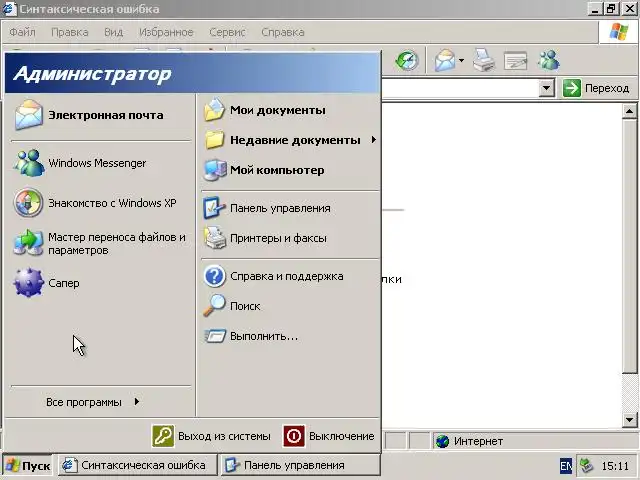The width and height of the screenshot is (640, 480).
Task: Click the History toolbar icon in browser
Action: [x=407, y=61]
